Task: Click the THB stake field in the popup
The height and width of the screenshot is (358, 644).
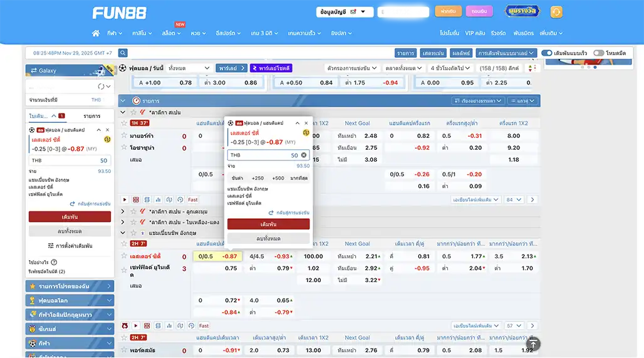Action: (x=268, y=155)
